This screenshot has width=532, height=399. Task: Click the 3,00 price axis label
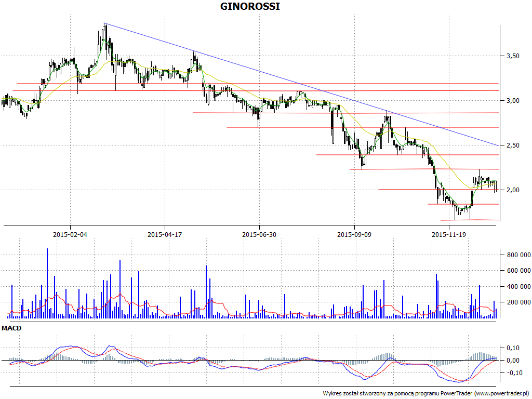pos(513,101)
